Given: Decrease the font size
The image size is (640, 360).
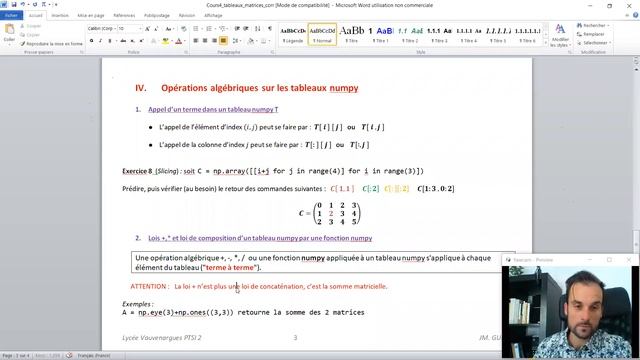Looking at the screenshot, I should pyautogui.click(x=156, y=29).
